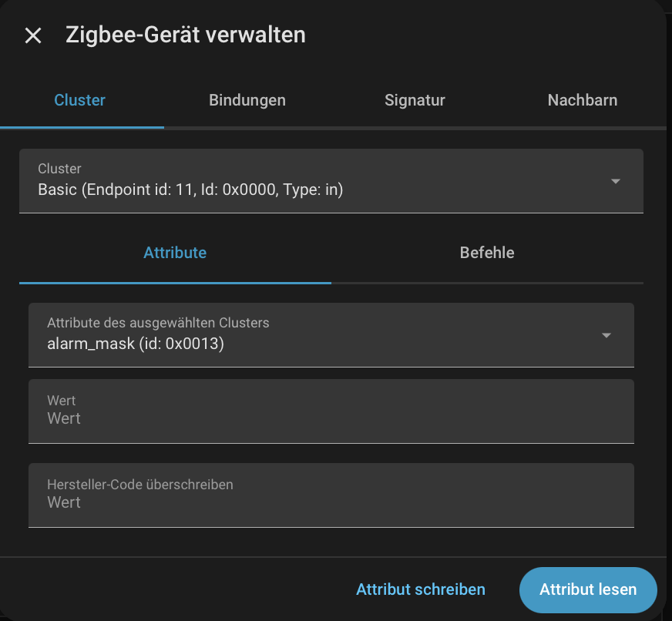
Task: Close the Zigbee-Gerät verwalten dialog
Action: [x=33, y=35]
